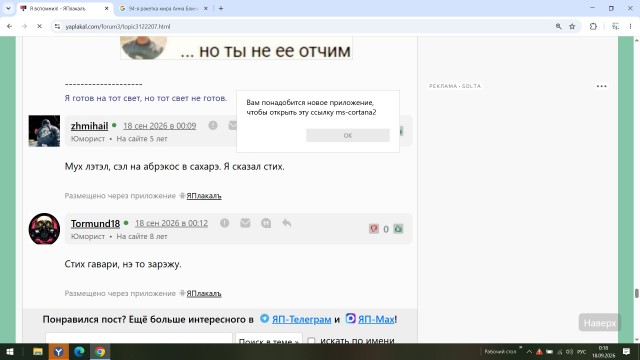Send private message to Tormund18 envelope icon
Image resolution: width=640 pixels, height=360 pixels.
point(245,223)
